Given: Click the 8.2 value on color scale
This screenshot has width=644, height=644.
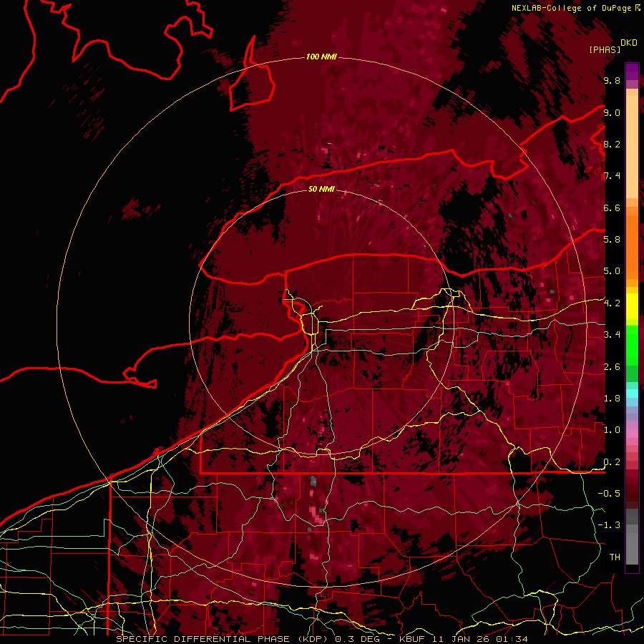Looking at the screenshot, I should point(612,144).
